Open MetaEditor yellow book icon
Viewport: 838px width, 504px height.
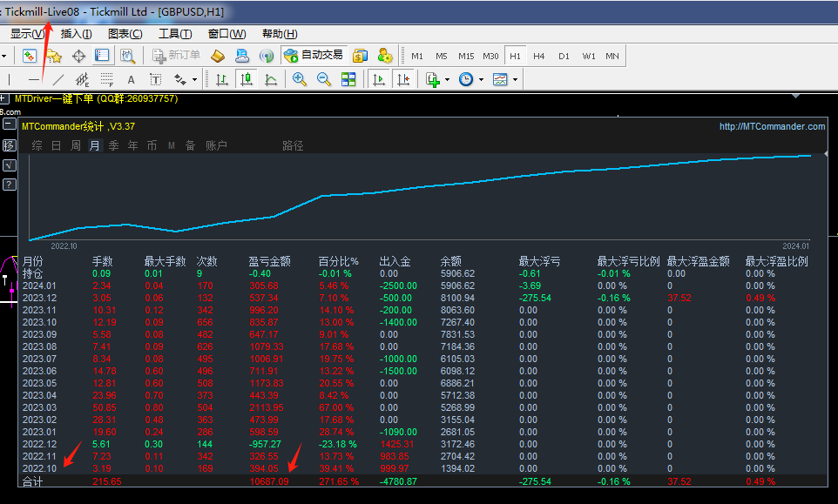pyautogui.click(x=218, y=56)
